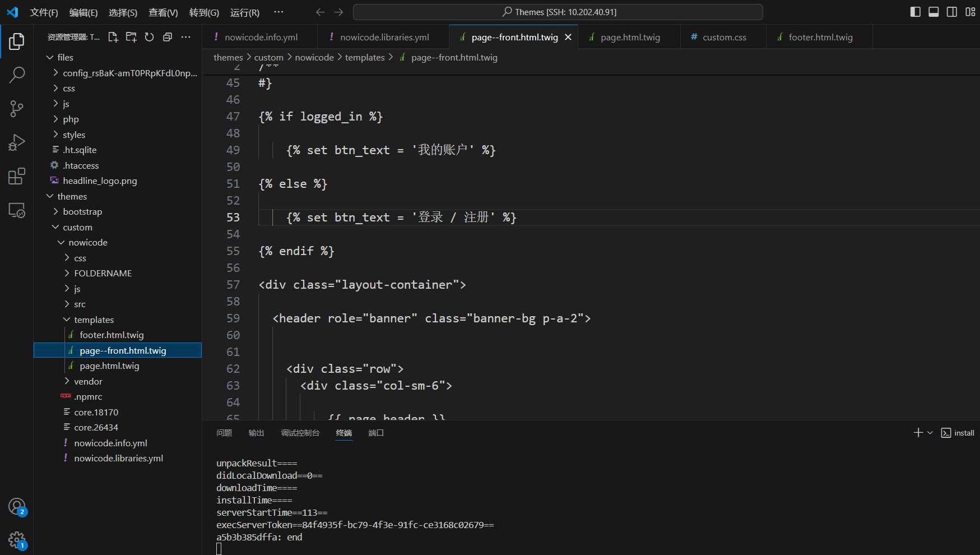
Task: Collapse the templates folder
Action: 118,320
